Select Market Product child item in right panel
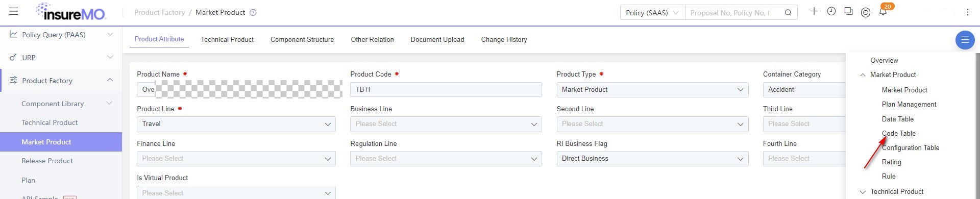 click(x=904, y=90)
